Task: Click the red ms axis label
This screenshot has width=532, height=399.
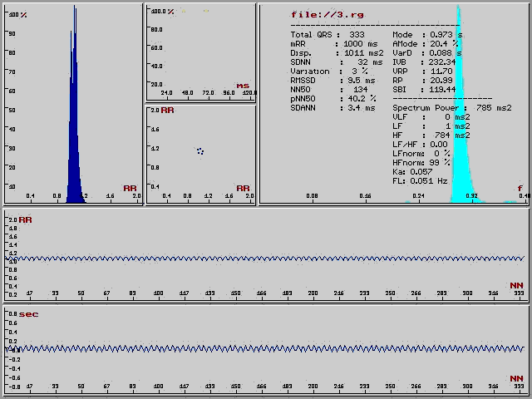Action: tap(243, 86)
